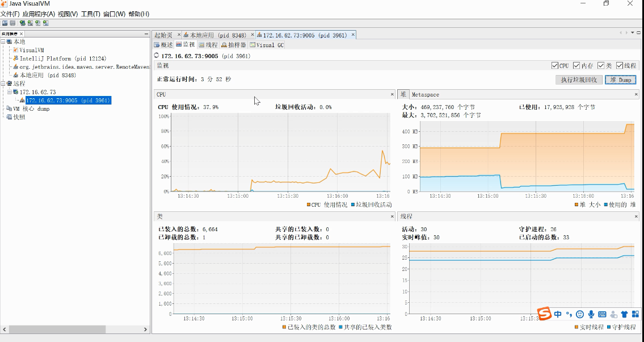Click the 堆 Dump button
This screenshot has width=644, height=342.
click(621, 80)
